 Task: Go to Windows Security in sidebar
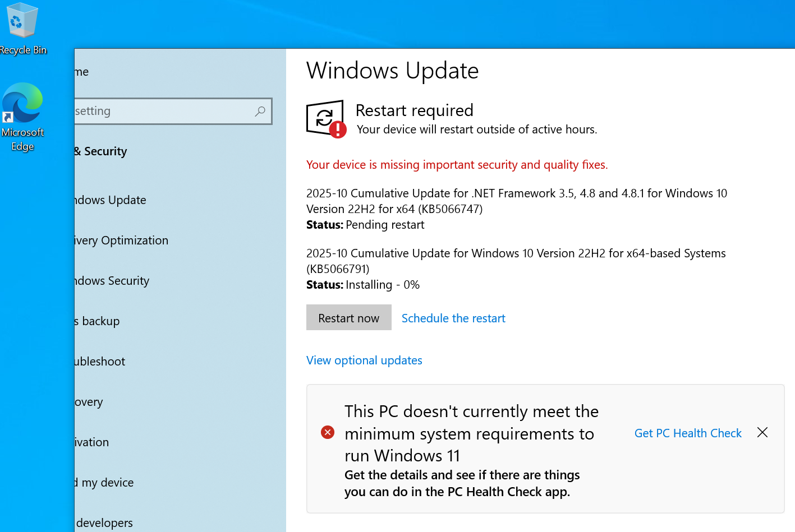coord(113,281)
